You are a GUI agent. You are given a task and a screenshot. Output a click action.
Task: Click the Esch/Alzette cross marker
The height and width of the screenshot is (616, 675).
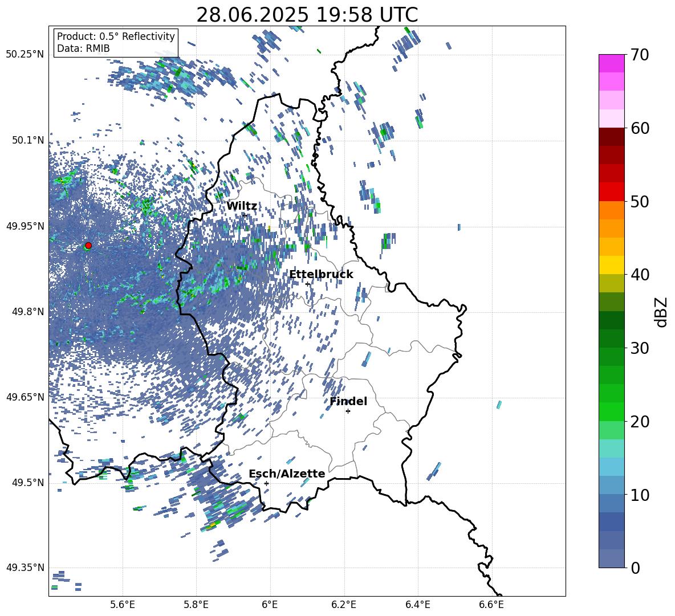coord(266,483)
